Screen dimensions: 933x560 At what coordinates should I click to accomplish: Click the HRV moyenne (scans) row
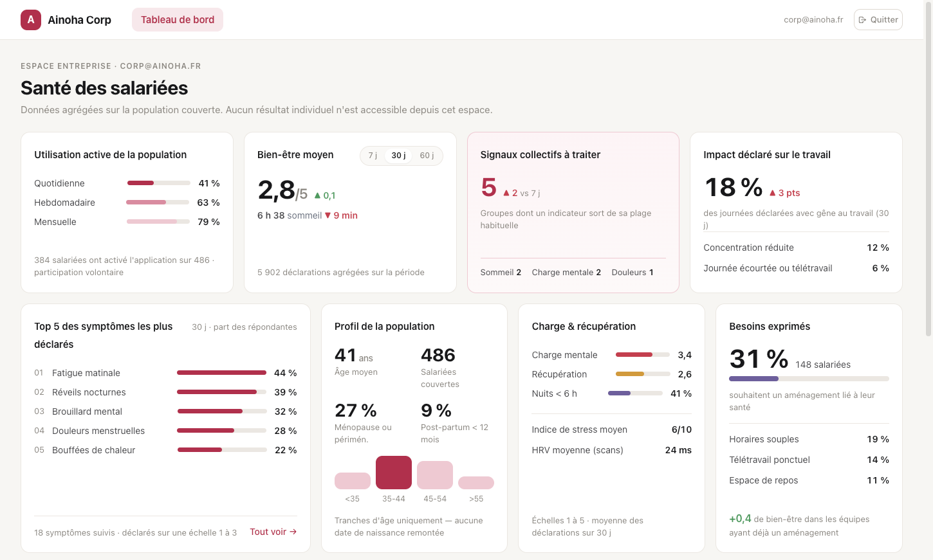(612, 450)
